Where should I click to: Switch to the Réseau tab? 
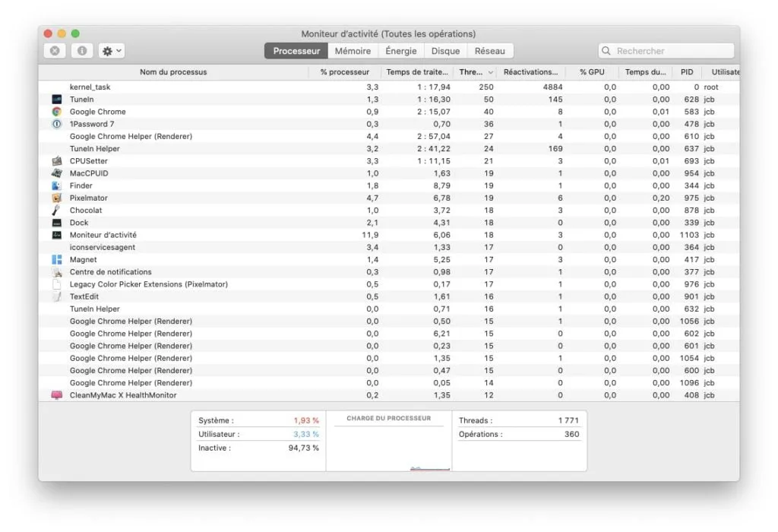coord(490,51)
